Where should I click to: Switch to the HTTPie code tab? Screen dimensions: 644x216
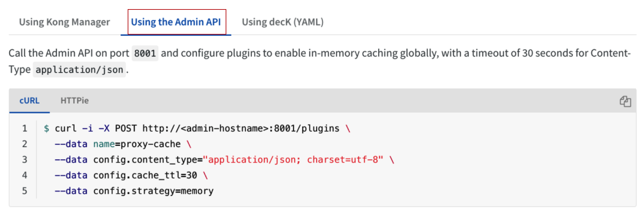point(74,100)
